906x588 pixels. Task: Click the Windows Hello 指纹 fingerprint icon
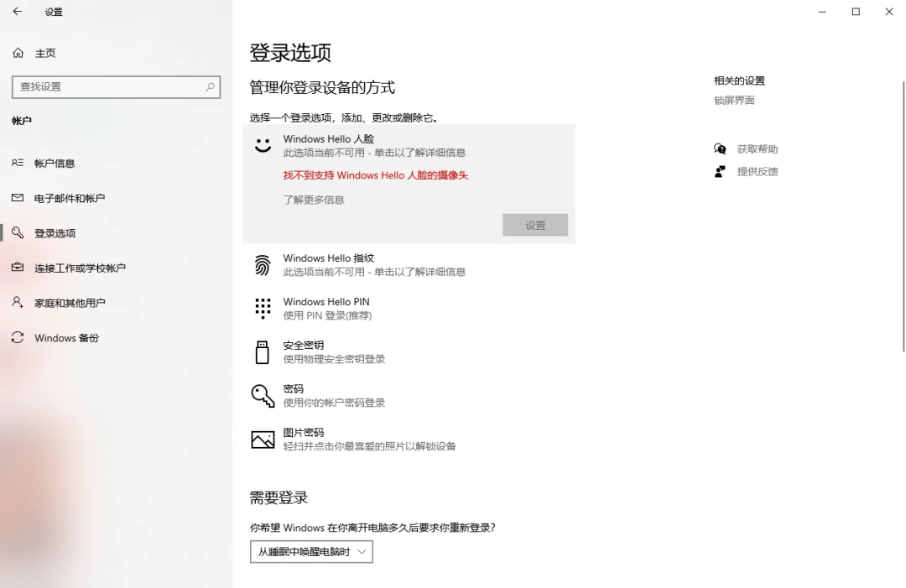tap(263, 264)
